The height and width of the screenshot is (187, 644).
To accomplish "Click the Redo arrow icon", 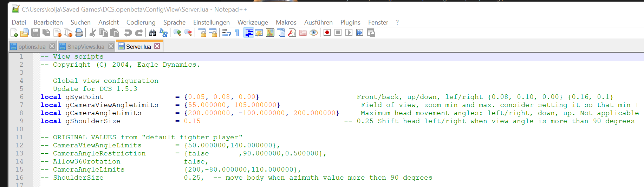I will tap(139, 33).
